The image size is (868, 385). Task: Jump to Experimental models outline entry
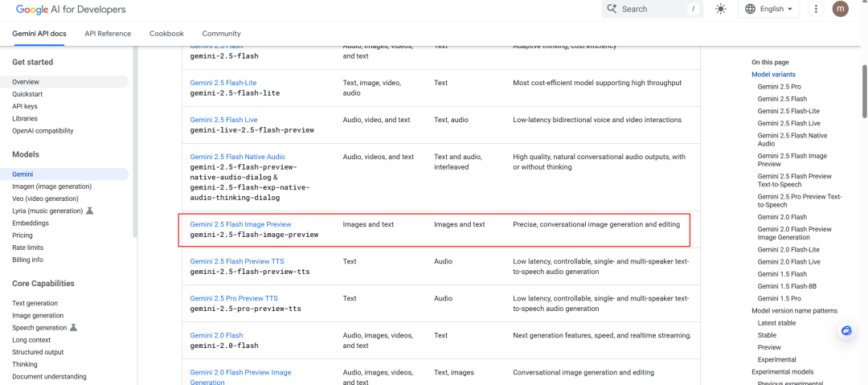782,372
